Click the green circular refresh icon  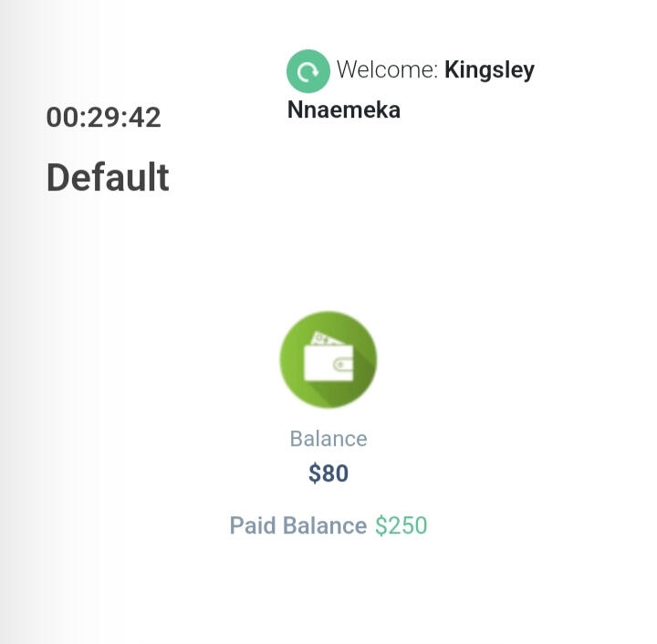tap(308, 71)
